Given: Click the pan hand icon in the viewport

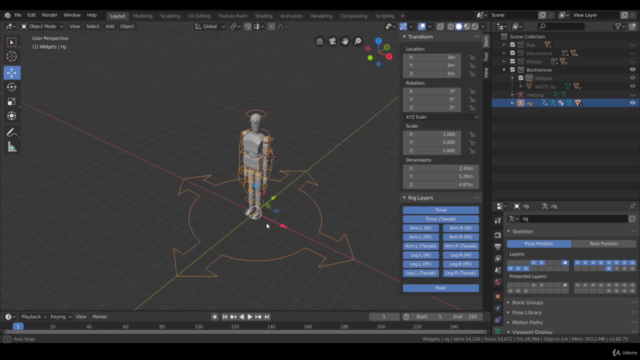Looking at the screenshot, I should (x=345, y=41).
